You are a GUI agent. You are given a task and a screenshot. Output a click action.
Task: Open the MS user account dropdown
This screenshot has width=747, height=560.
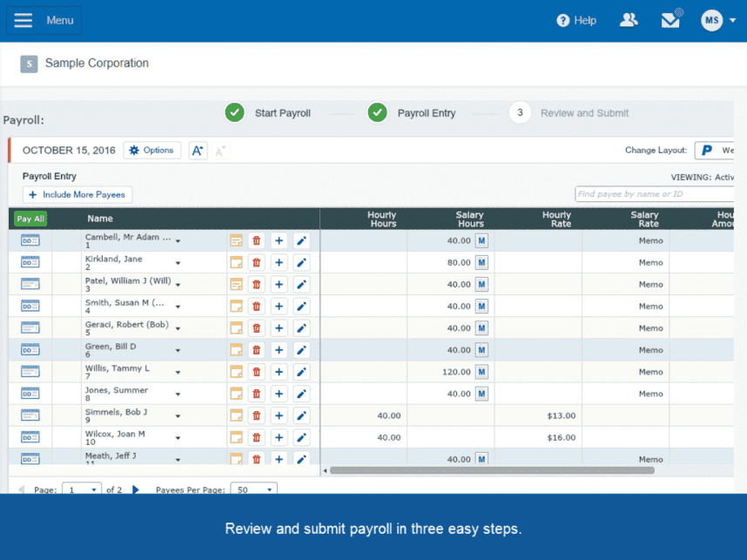pyautogui.click(x=719, y=20)
